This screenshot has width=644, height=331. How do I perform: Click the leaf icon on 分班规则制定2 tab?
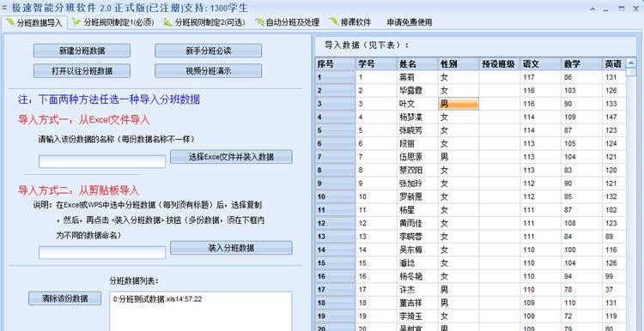pyautogui.click(x=167, y=21)
